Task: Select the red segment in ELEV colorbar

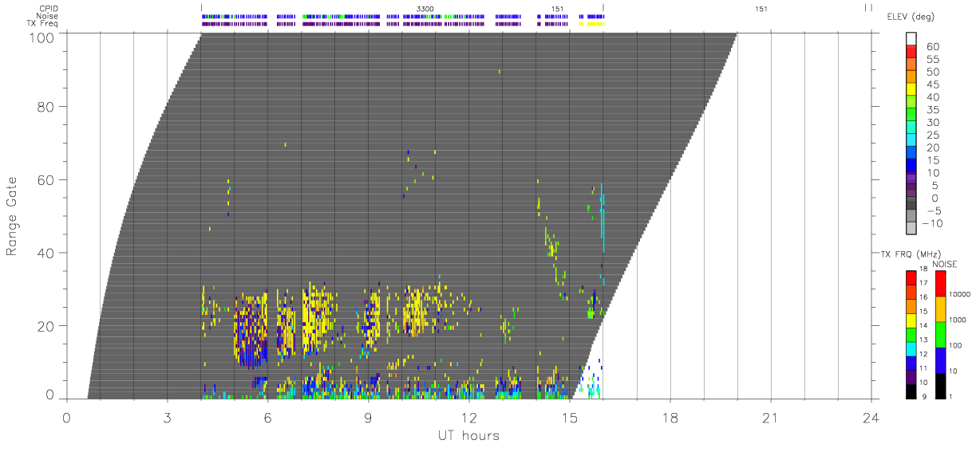Action: (911, 51)
